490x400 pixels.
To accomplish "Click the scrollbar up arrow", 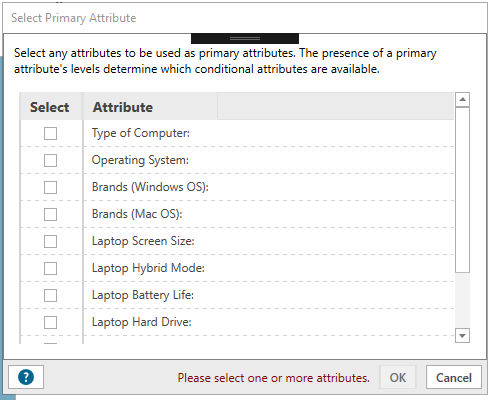I will [462, 99].
